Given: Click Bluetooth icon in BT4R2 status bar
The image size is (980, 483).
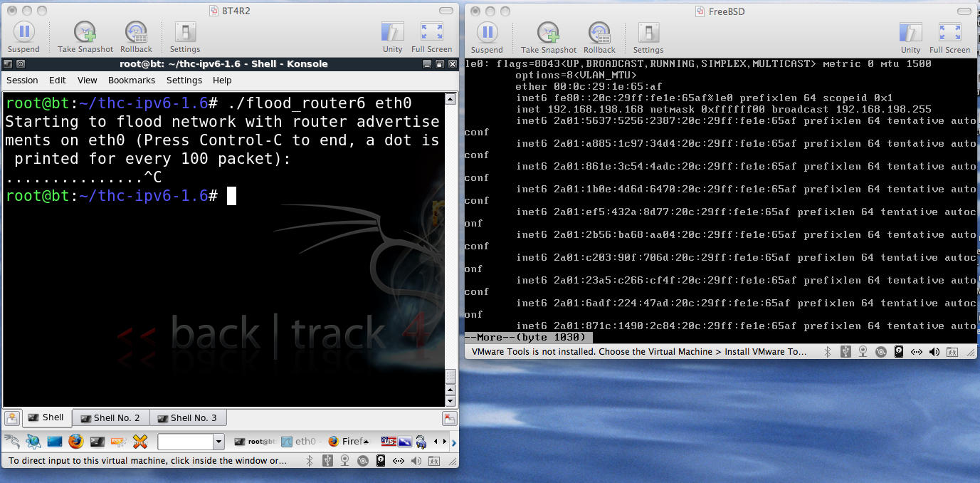Looking at the screenshot, I should [310, 461].
